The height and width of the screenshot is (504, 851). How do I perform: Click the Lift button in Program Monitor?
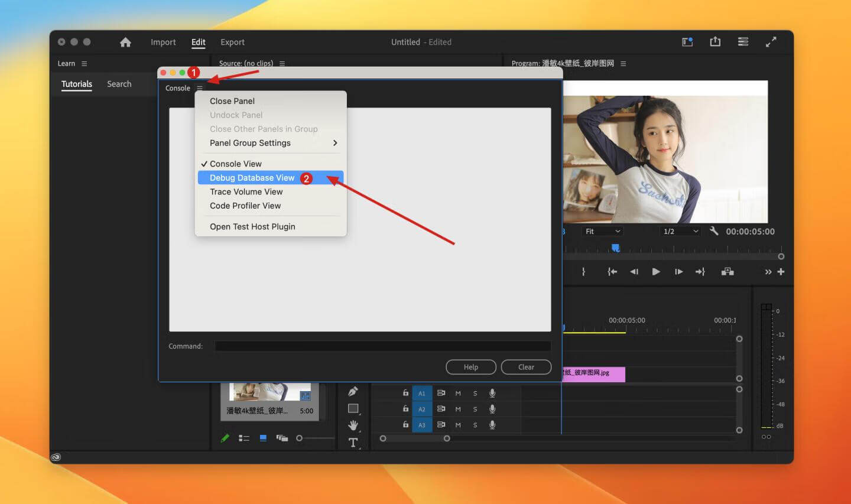(727, 272)
